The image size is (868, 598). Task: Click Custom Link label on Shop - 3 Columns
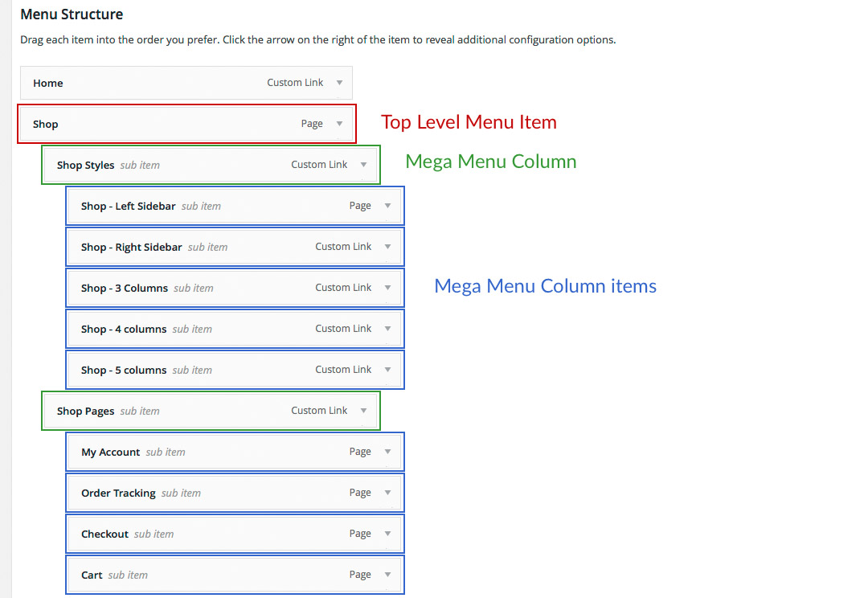343,288
